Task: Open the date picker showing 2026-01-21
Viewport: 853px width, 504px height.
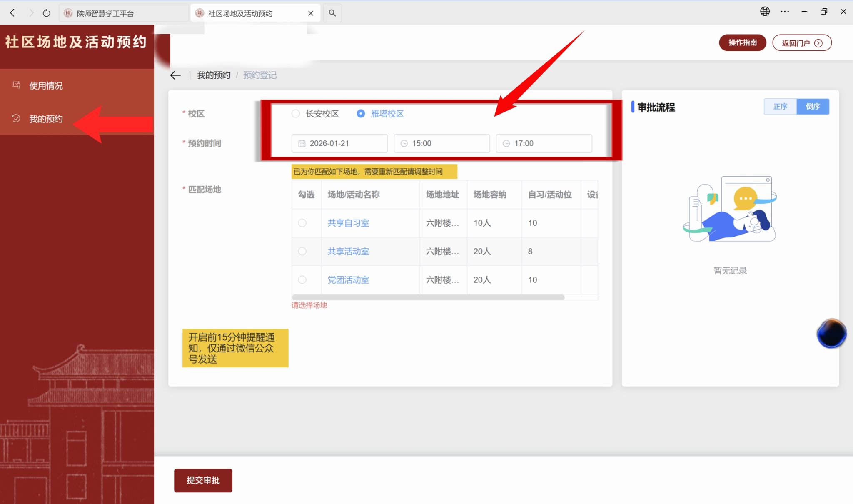Action: (x=339, y=143)
